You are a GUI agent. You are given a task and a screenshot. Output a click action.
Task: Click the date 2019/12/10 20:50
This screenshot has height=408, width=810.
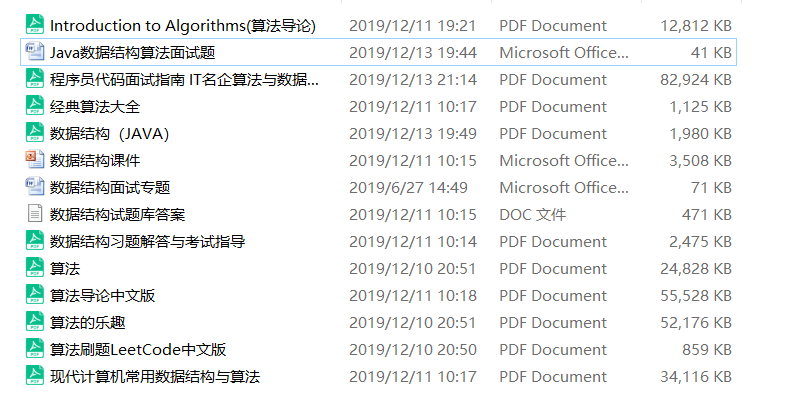click(413, 349)
